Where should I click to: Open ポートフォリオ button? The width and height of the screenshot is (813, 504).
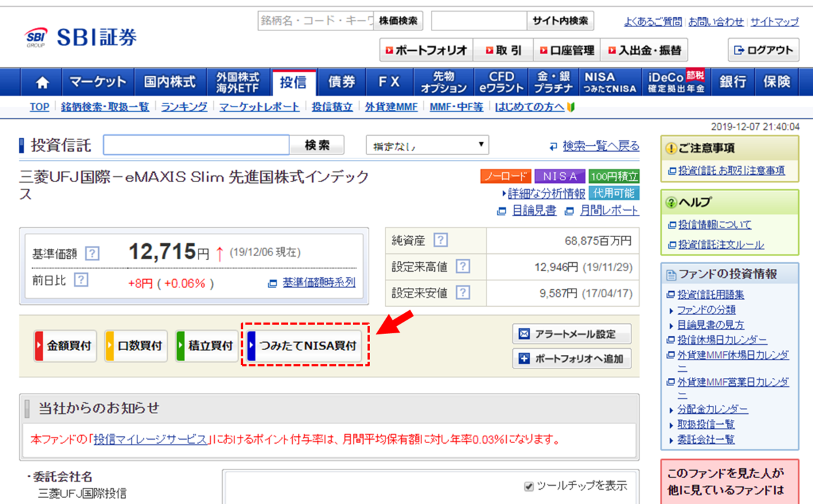tap(426, 50)
